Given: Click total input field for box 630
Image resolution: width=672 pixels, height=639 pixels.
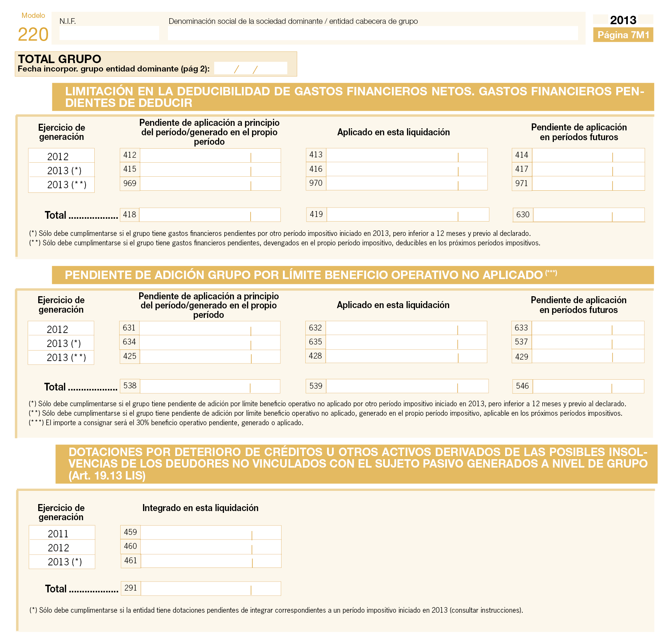Looking at the screenshot, I should (589, 215).
